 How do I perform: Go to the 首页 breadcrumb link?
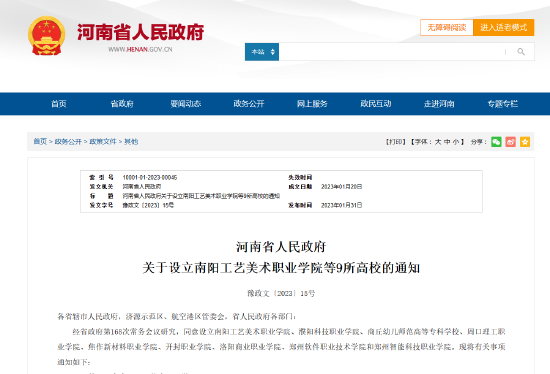[40, 141]
